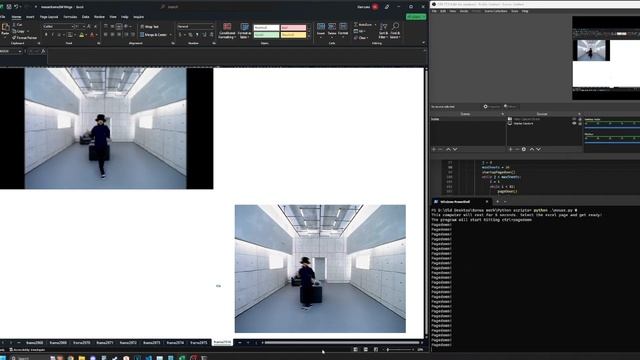Toggle Bold formatting in Excel
Viewport: 640px width, 360px height.
[46, 35]
